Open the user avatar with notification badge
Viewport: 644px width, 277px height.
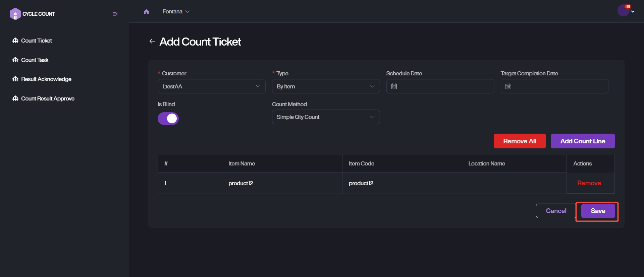[x=624, y=11]
